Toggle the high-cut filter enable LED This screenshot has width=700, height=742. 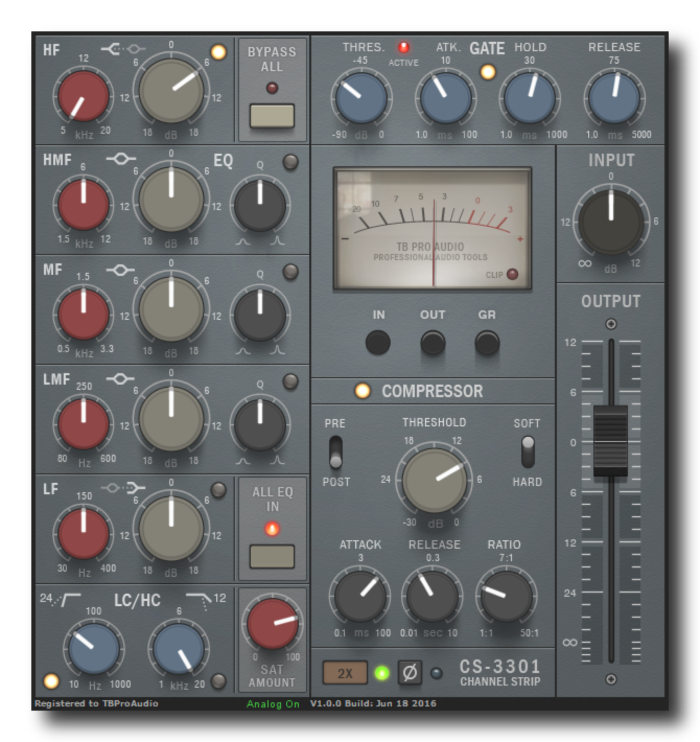coord(218,681)
